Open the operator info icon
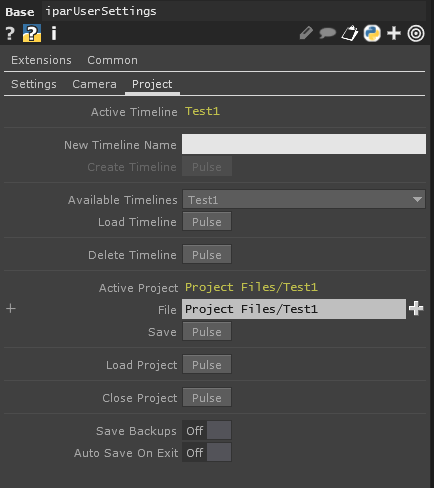This screenshot has height=488, width=434. (x=54, y=33)
